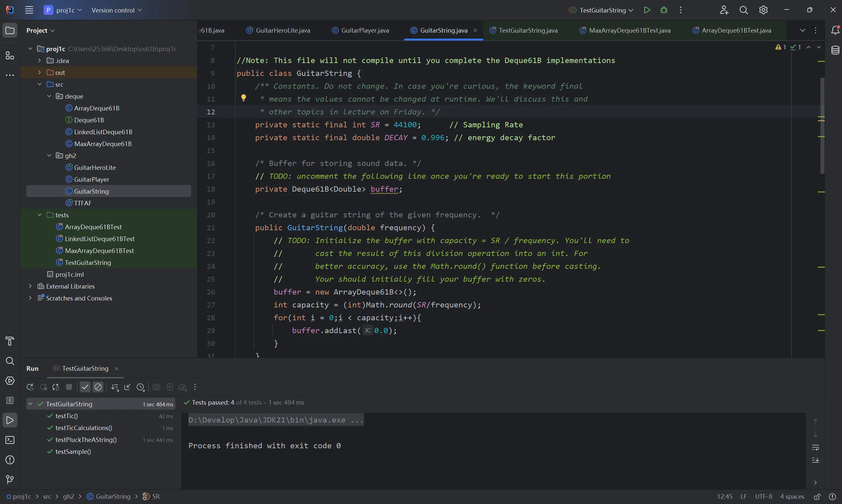
Task: Click the quick-fix lightbulb on line 11
Action: (x=243, y=98)
